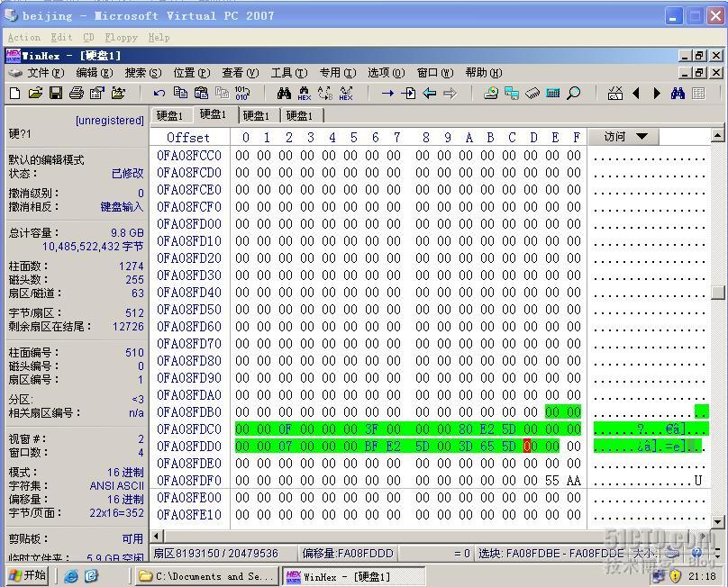The width and height of the screenshot is (728, 587).
Task: Click WinHex - [硬盘1] taskbar button
Action: pos(354,576)
